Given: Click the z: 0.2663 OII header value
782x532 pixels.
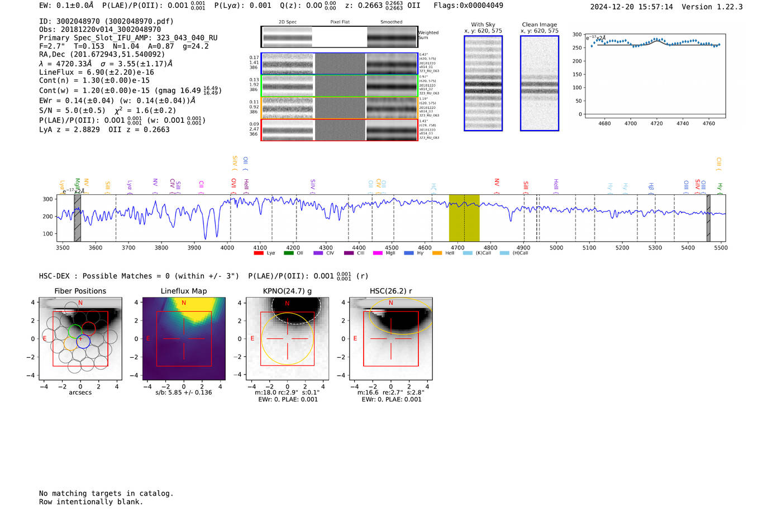Looking at the screenshot, I should [383, 6].
